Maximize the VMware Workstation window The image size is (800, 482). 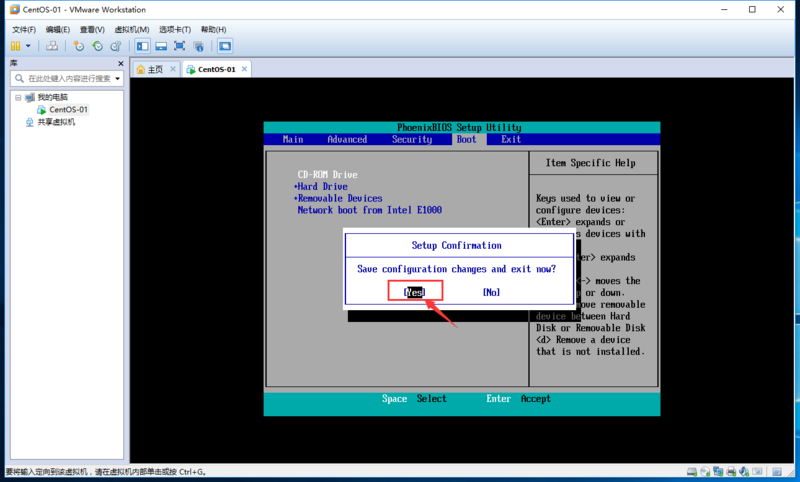(x=752, y=9)
